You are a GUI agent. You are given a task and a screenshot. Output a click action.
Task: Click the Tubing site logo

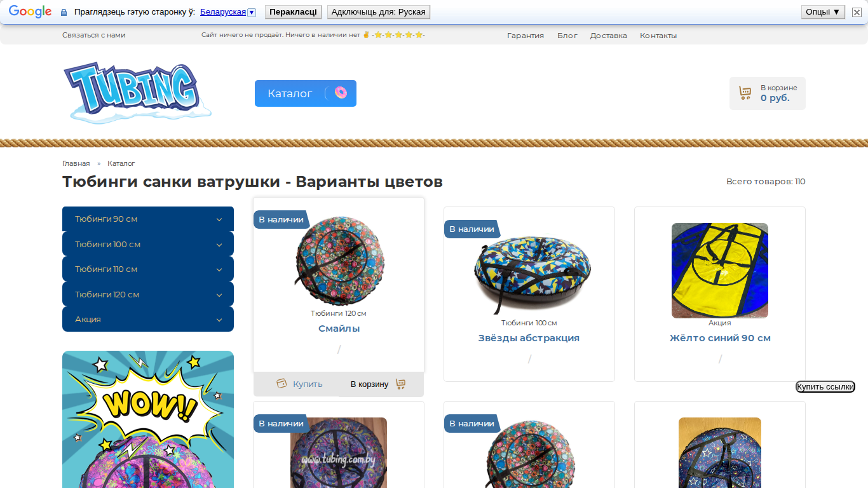(137, 93)
